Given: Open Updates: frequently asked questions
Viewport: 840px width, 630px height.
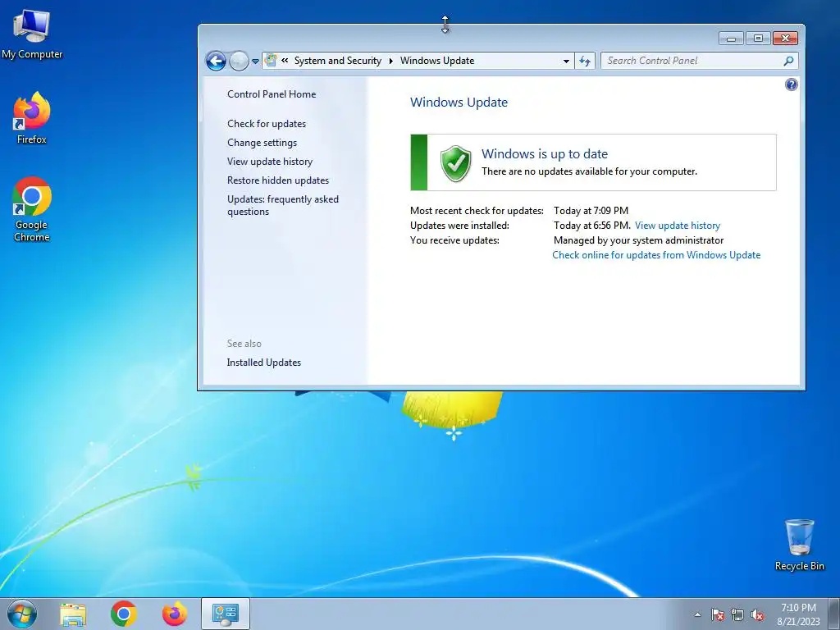Looking at the screenshot, I should tap(283, 205).
